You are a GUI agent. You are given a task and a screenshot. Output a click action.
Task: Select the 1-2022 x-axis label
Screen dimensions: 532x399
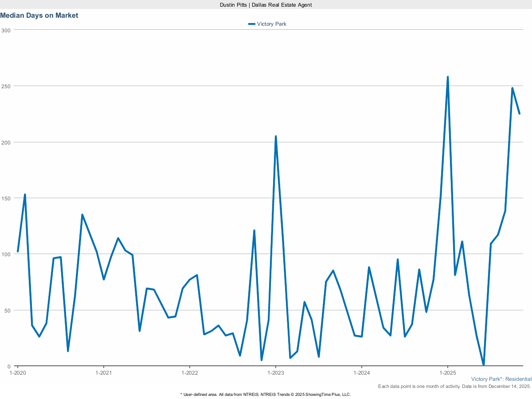[x=190, y=373]
